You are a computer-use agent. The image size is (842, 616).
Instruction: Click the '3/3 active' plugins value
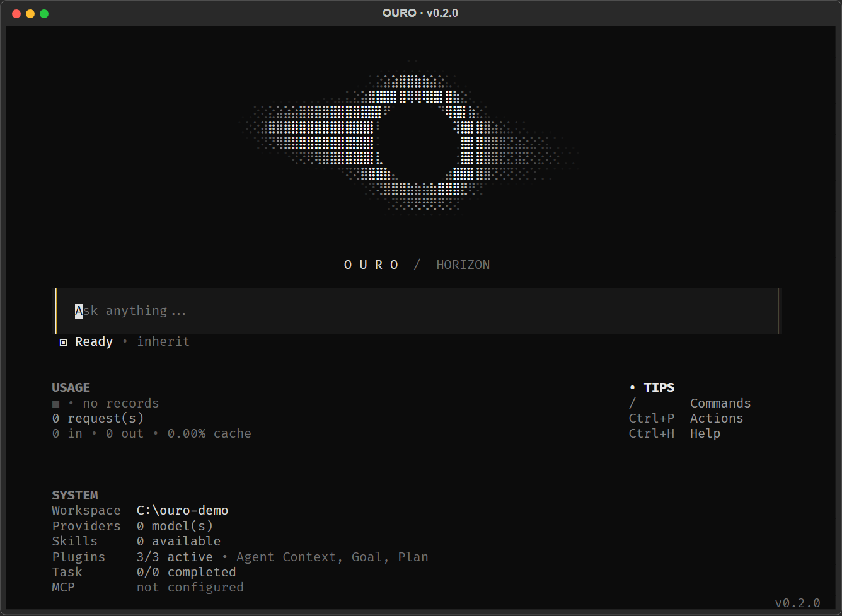pyautogui.click(x=175, y=557)
